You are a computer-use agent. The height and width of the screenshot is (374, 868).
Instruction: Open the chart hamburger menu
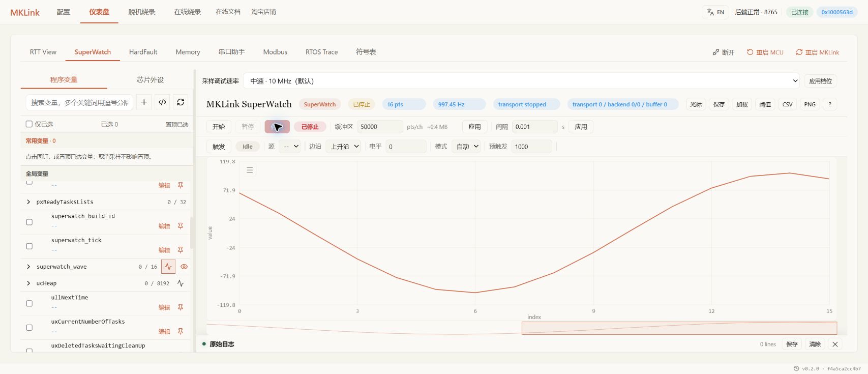tap(250, 170)
